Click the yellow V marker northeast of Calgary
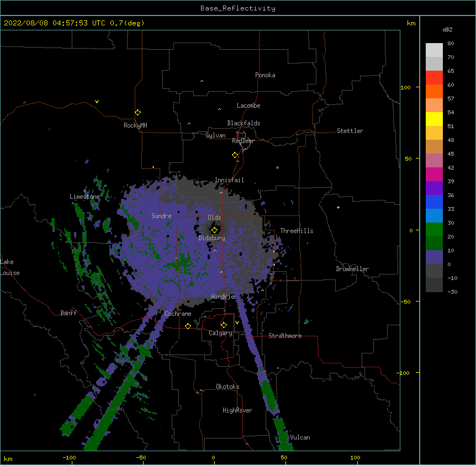The height and width of the screenshot is (465, 476). (237, 323)
